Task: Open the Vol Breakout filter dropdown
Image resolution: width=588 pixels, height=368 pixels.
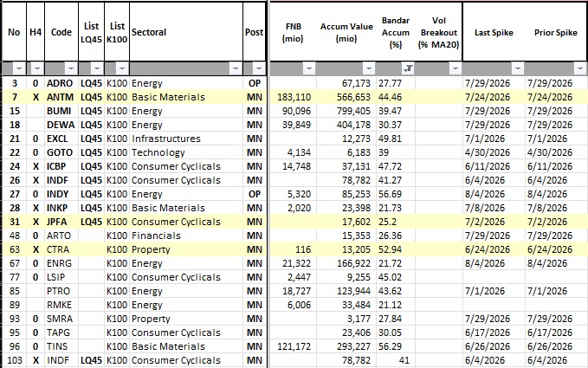Action: (x=456, y=68)
